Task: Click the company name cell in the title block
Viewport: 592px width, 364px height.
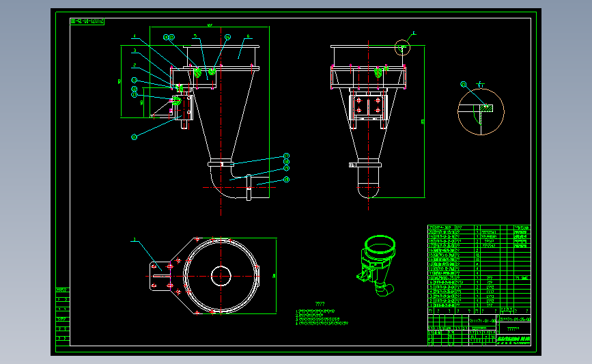Action: (513, 340)
